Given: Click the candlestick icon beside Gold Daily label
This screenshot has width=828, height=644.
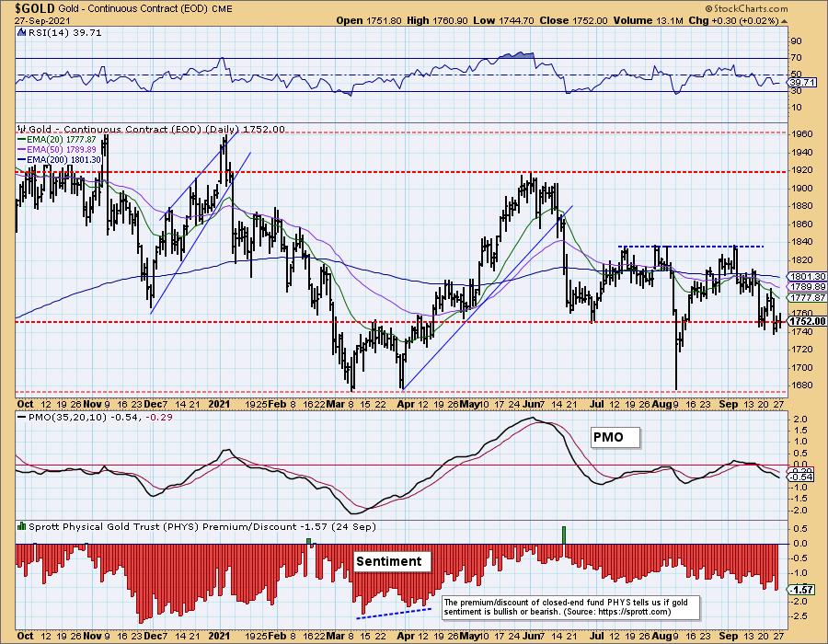Looking at the screenshot, I should (22, 129).
